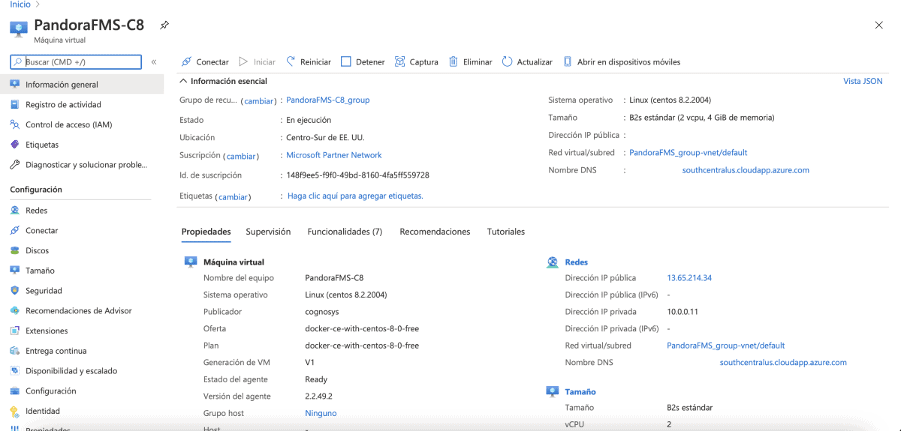
Task: Open the Funcionalidades (7) tab
Action: 345,231
